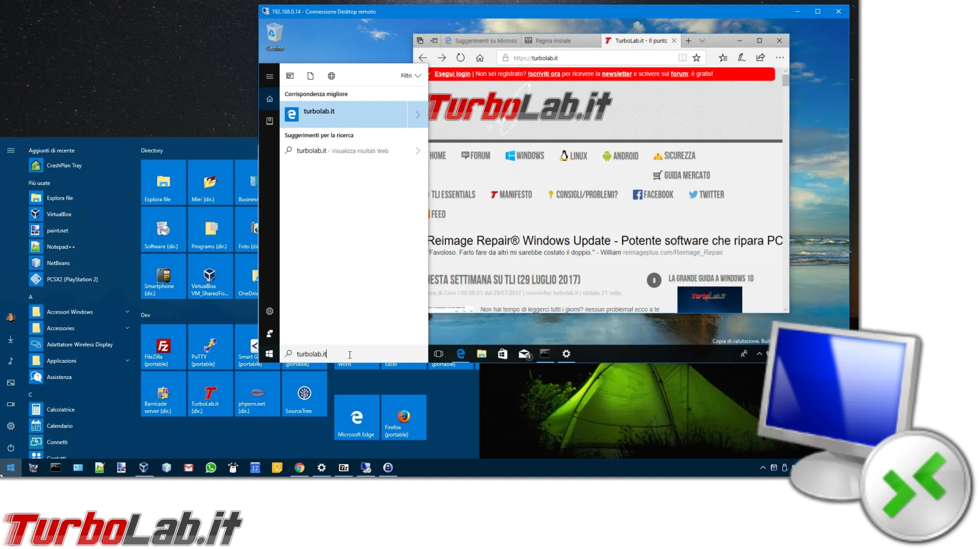Click the Edge forward arrow button
The width and height of the screenshot is (980, 549).
click(442, 58)
